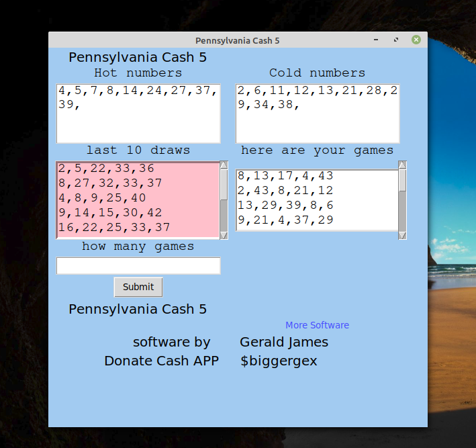Select game row 8,13,17,4,43
Image resolution: width=476 pixels, height=448 pixels.
click(285, 175)
